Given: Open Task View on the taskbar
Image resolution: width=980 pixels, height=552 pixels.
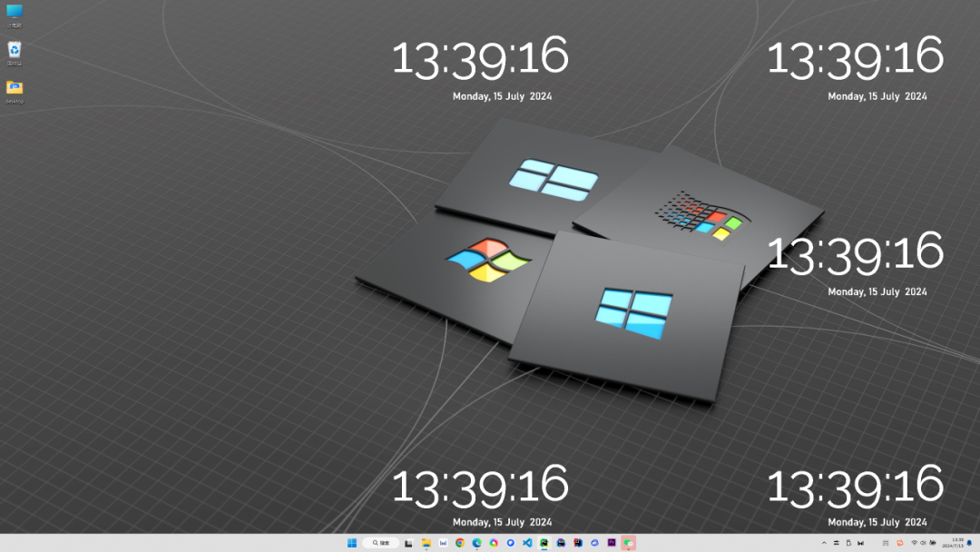Looking at the screenshot, I should pos(408,543).
